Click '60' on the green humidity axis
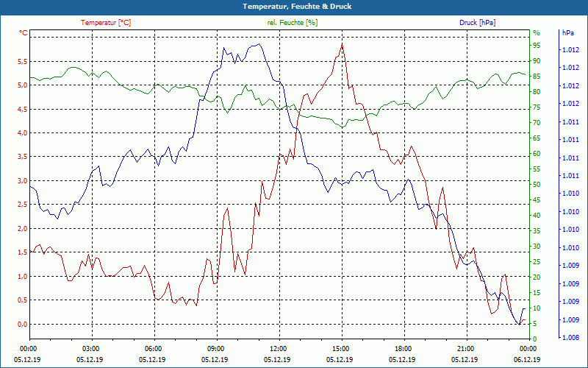The image size is (588, 368). coord(537,154)
